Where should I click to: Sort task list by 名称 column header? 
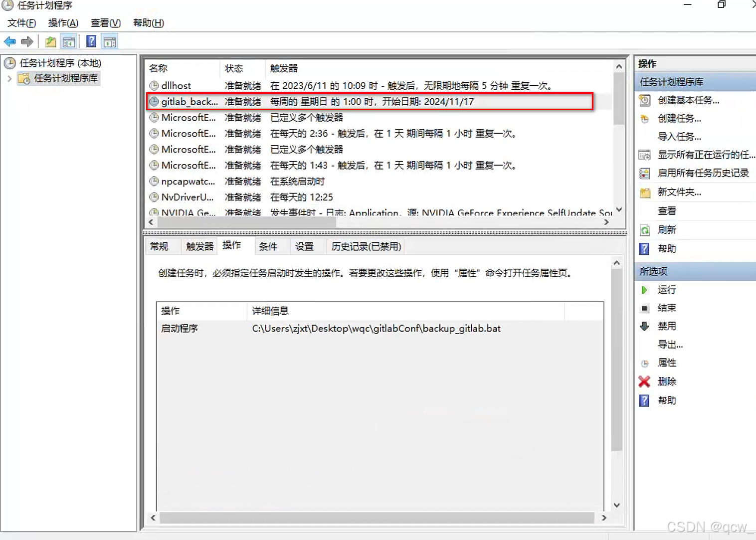point(183,68)
